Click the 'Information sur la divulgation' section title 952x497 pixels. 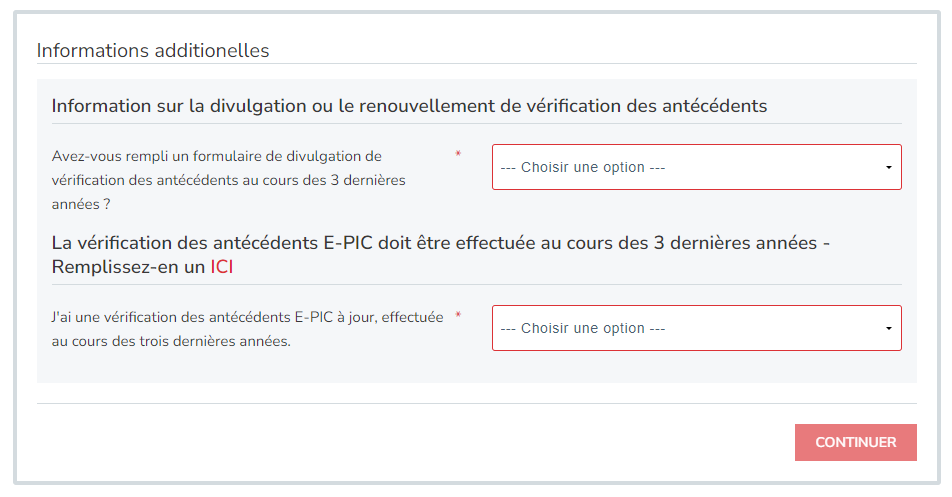[409, 106]
